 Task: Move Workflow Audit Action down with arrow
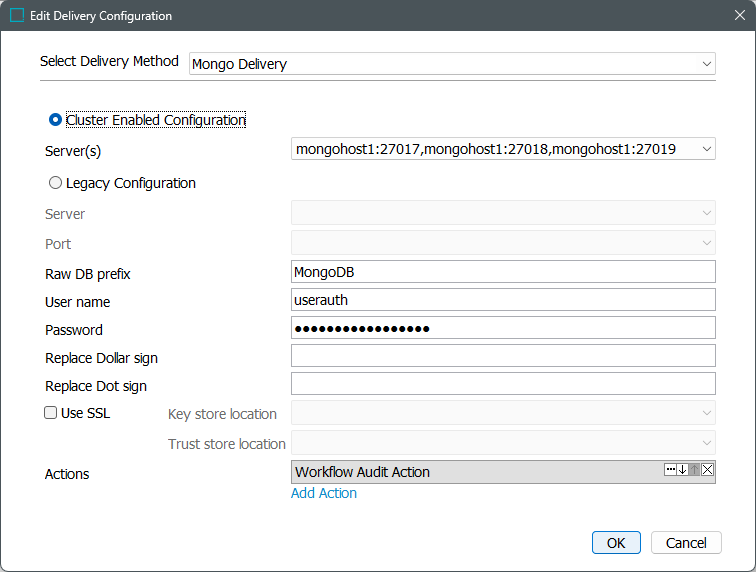click(x=682, y=470)
